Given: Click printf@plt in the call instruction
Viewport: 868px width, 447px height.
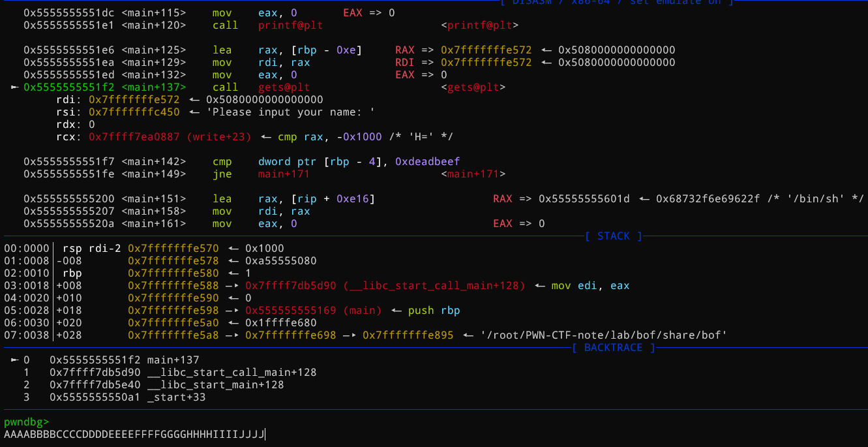Looking at the screenshot, I should pyautogui.click(x=290, y=25).
